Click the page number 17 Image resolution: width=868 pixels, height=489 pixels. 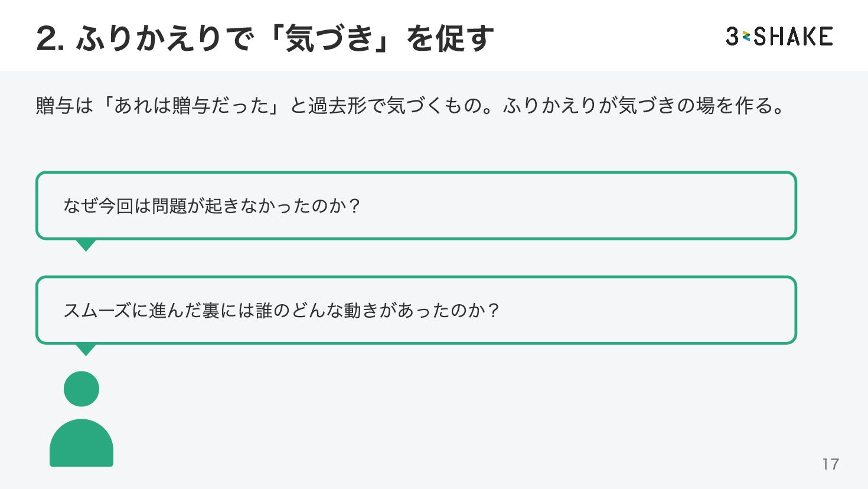click(x=830, y=464)
